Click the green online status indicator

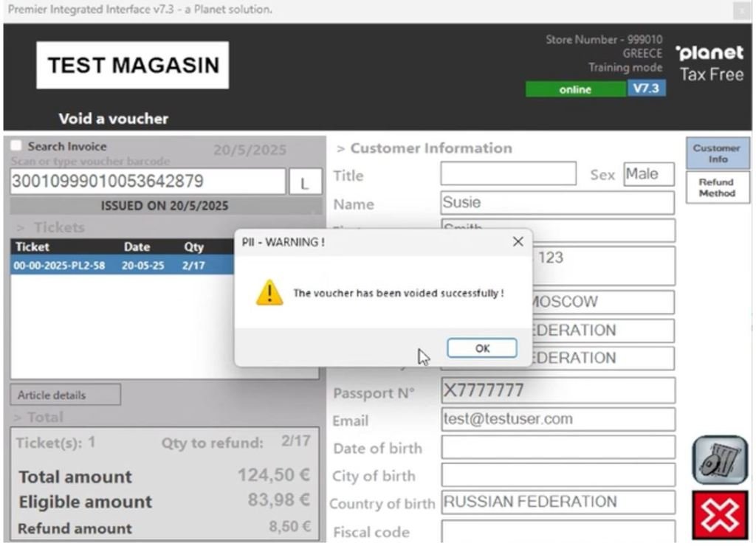575,89
